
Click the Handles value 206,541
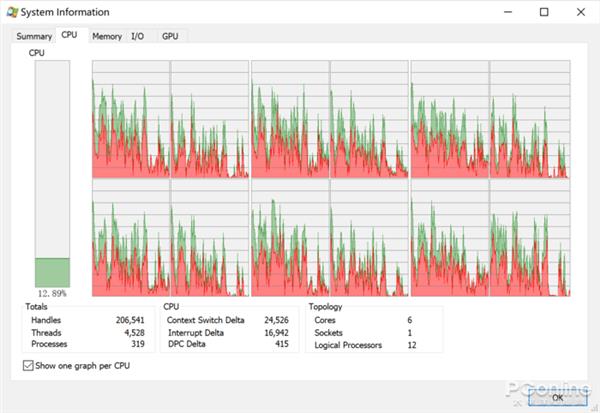(x=132, y=319)
